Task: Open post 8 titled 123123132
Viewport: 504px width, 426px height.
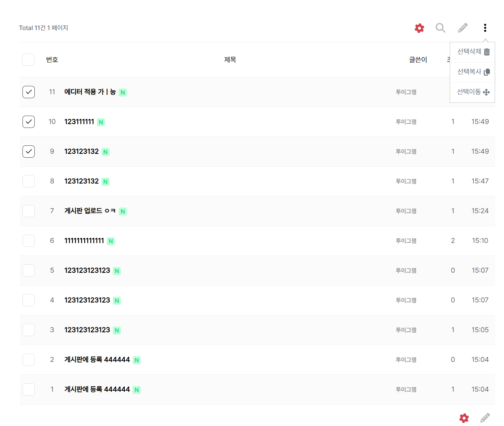Action: click(x=81, y=181)
